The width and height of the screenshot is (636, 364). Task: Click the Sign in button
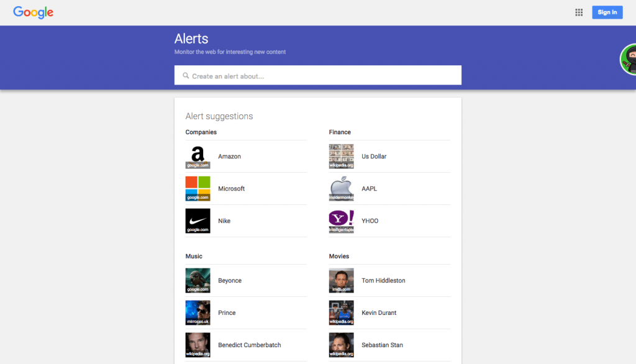(x=607, y=12)
